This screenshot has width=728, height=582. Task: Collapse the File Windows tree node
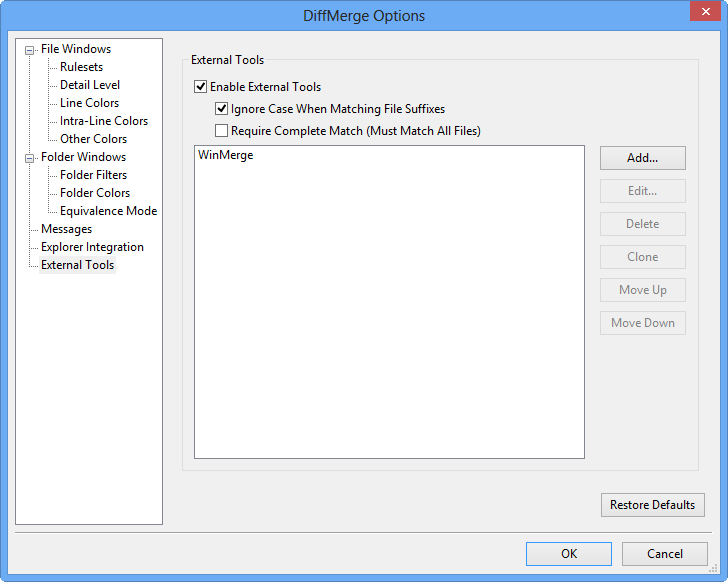pos(30,49)
